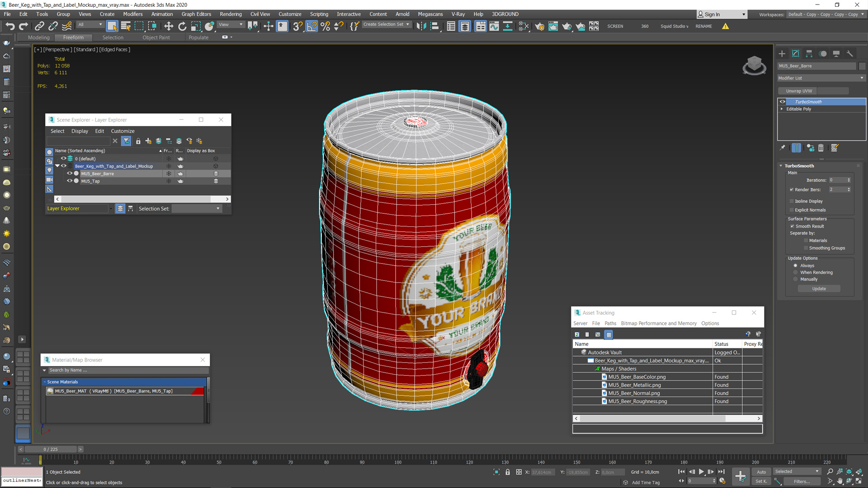Expand the Editable Poly stack entry
868x488 pixels.
click(x=782, y=109)
